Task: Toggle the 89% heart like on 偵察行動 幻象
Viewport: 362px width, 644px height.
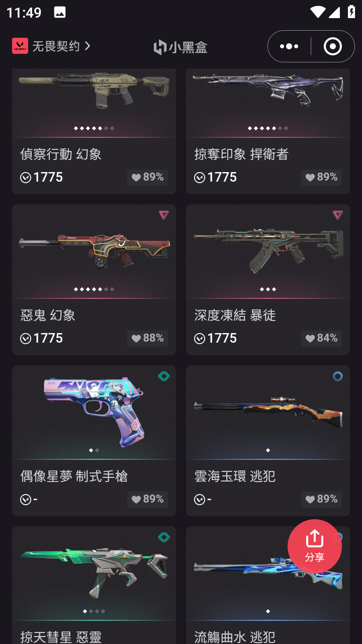Action: point(147,177)
